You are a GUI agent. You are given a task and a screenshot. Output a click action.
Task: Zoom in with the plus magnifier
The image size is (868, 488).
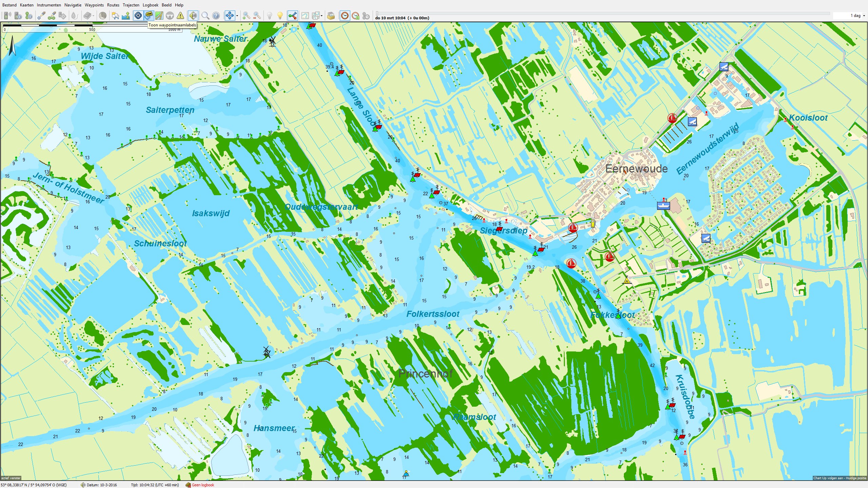pos(246,16)
